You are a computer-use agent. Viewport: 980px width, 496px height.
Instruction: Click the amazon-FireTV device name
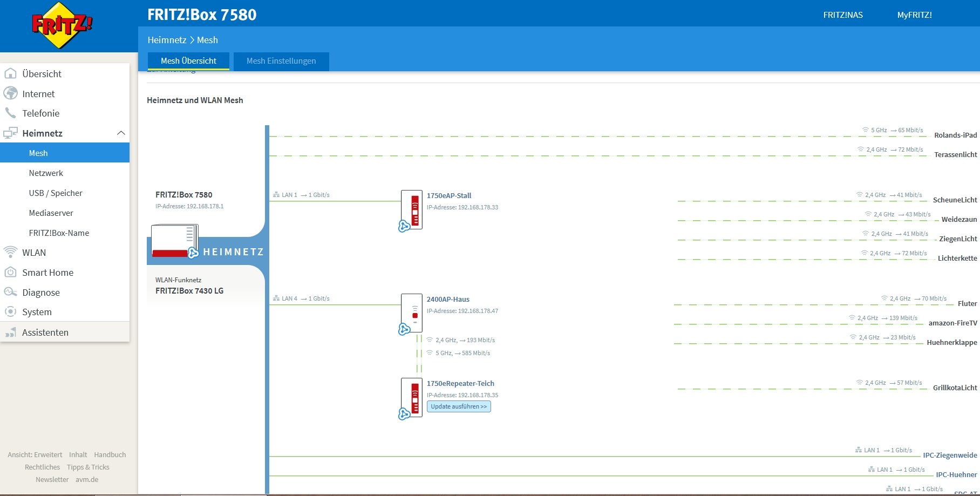pos(952,323)
